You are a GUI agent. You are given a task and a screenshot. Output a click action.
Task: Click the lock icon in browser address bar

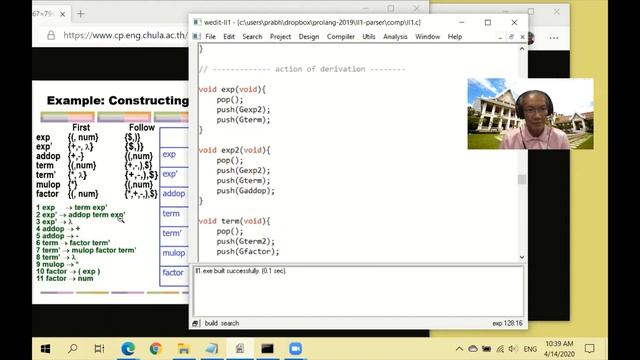click(x=51, y=36)
